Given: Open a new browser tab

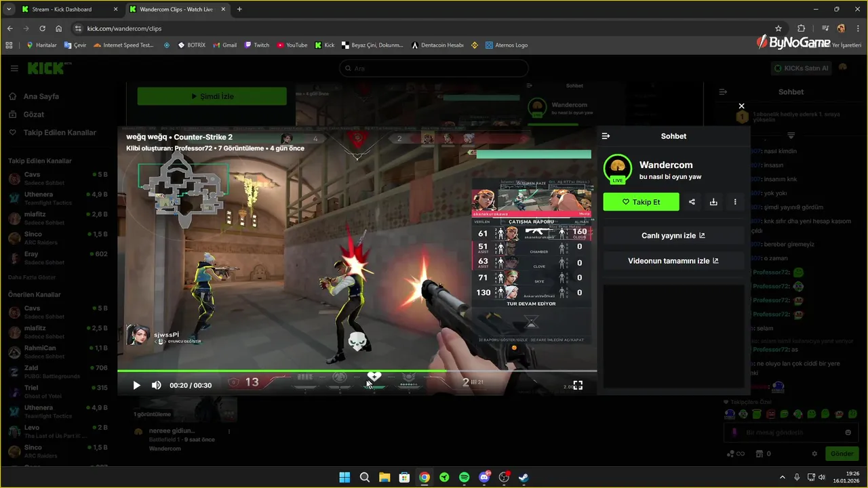Looking at the screenshot, I should (x=239, y=9).
